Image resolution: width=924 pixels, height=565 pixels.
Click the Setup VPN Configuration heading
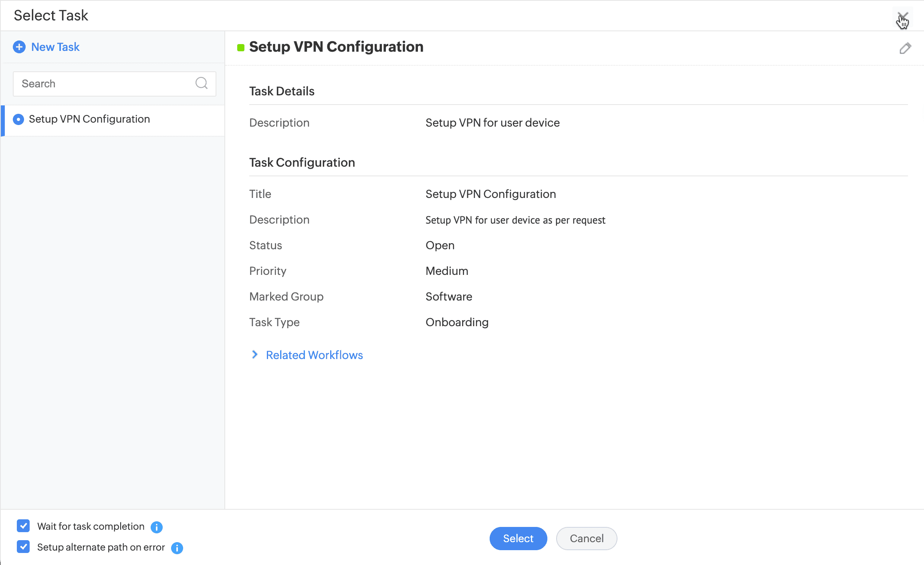336,47
